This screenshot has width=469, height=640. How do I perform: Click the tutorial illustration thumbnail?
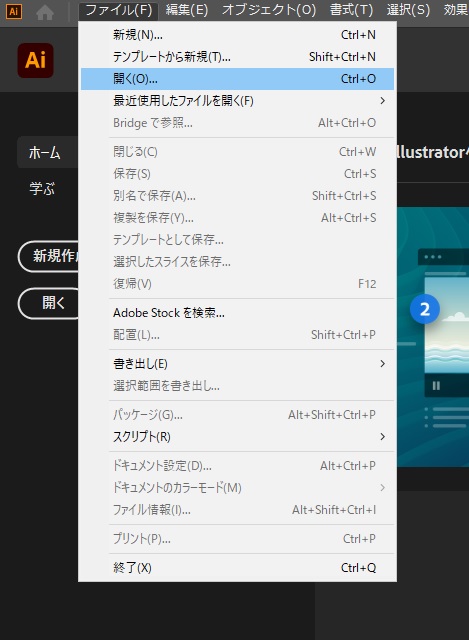pos(433,337)
